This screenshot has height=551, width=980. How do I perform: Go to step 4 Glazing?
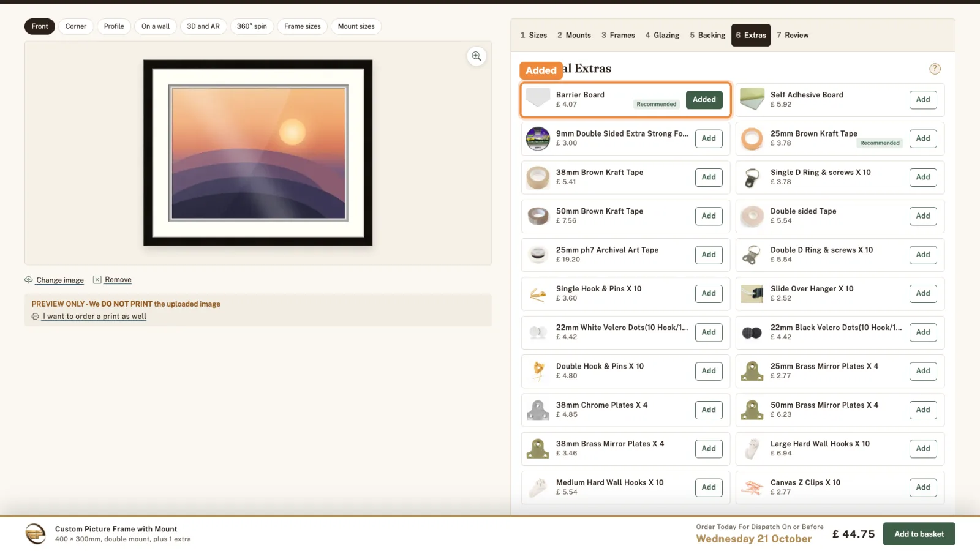(662, 36)
